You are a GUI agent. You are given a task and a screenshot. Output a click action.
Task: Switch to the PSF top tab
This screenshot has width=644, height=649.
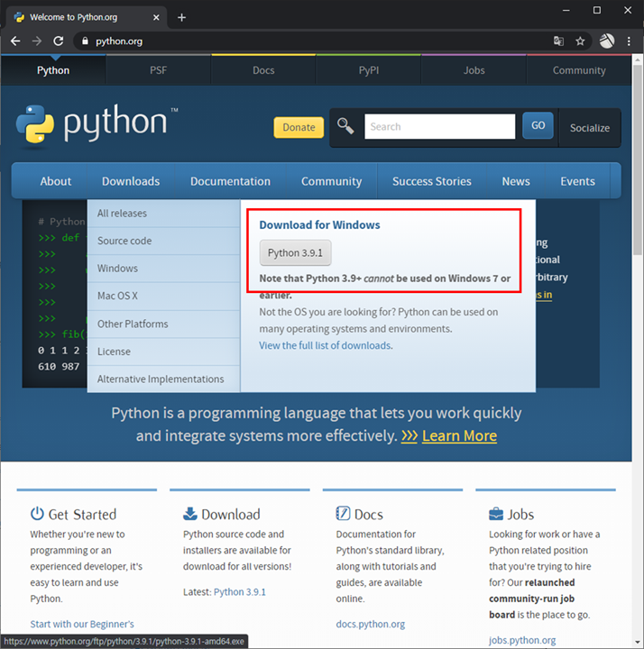click(x=158, y=70)
